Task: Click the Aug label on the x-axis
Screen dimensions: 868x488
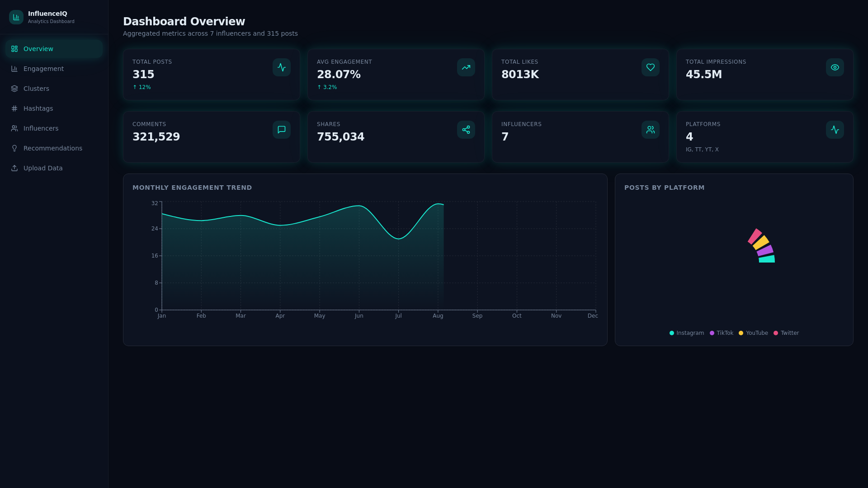Action: point(438,316)
